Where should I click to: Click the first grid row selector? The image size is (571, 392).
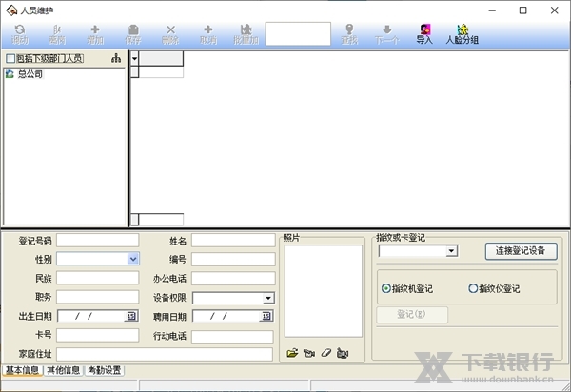coord(135,72)
